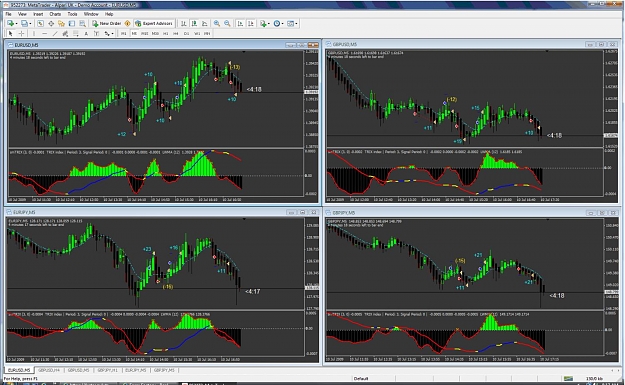Select the W1 timeframe button
The image size is (625, 385).
pyautogui.click(x=197, y=34)
